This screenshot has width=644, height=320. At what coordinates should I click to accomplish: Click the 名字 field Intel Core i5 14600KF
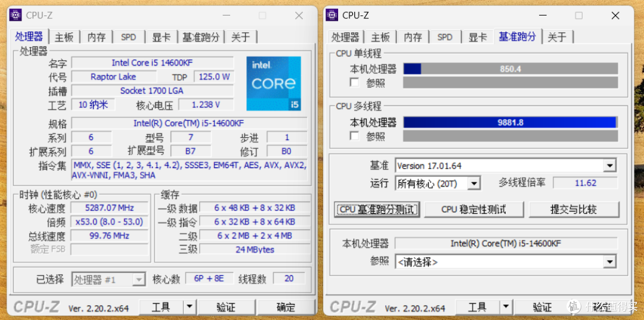153,63
